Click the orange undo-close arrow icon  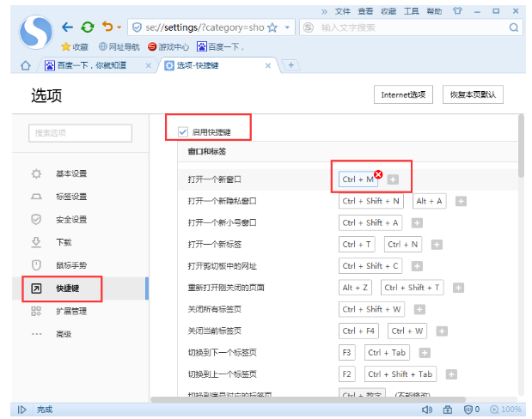107,27
